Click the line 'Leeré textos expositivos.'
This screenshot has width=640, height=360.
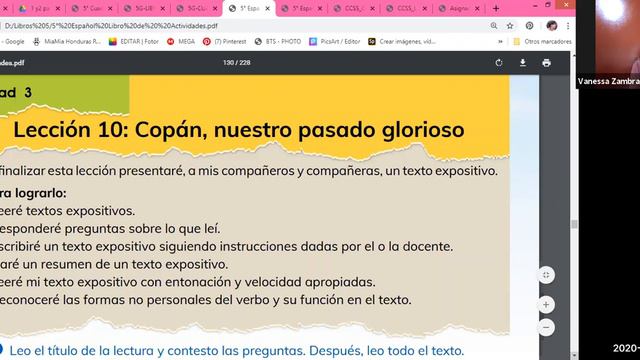67,211
